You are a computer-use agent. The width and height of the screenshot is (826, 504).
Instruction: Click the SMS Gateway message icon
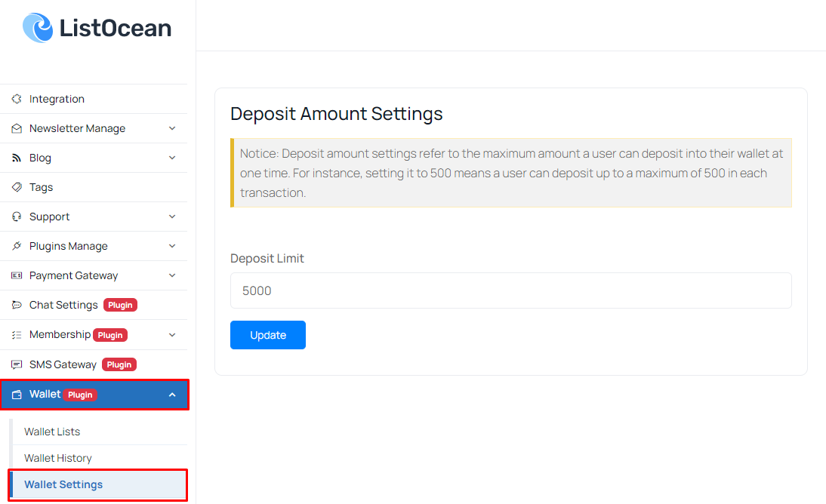tap(17, 364)
